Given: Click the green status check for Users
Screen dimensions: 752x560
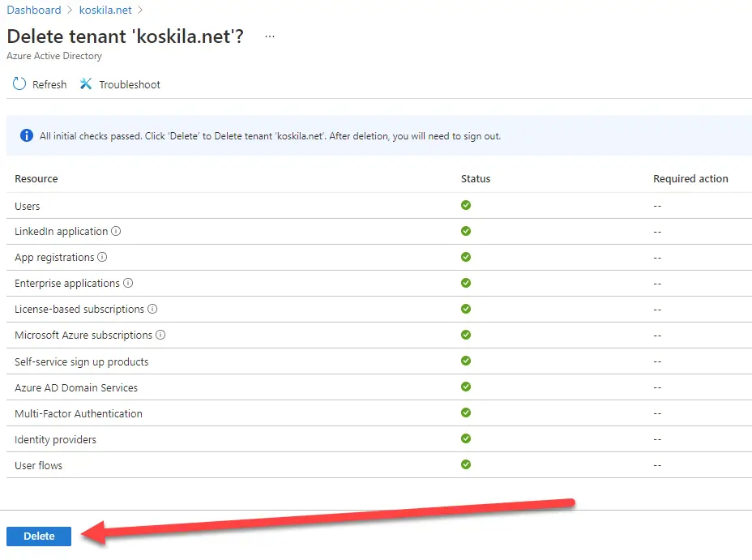Looking at the screenshot, I should 466,205.
